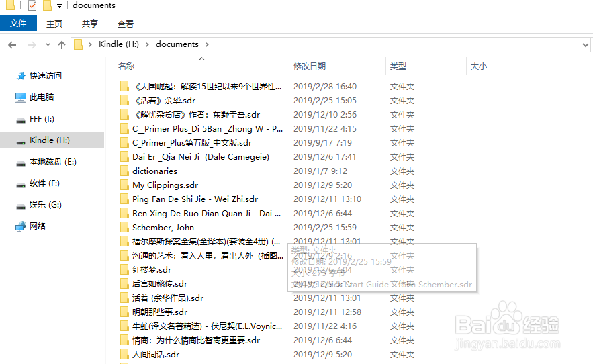593x364 pixels.
Task: Expand the chevron after Kindle (H:) in address bar
Action: pos(147,44)
